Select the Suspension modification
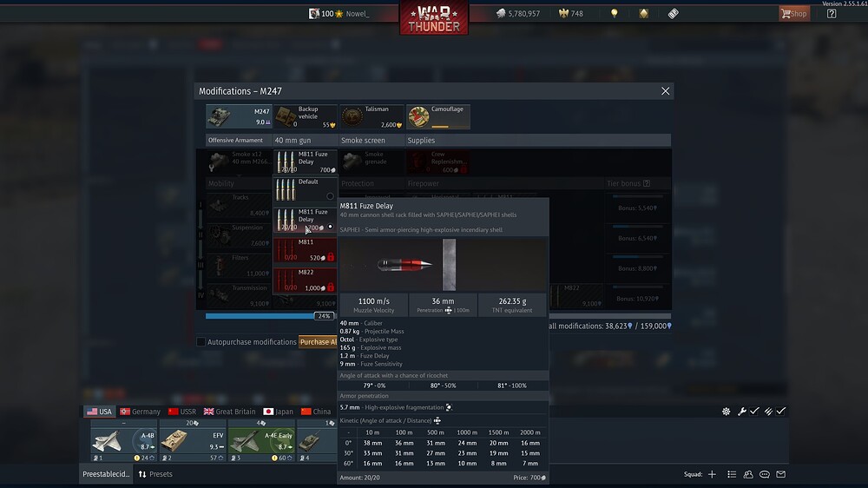 click(x=239, y=234)
